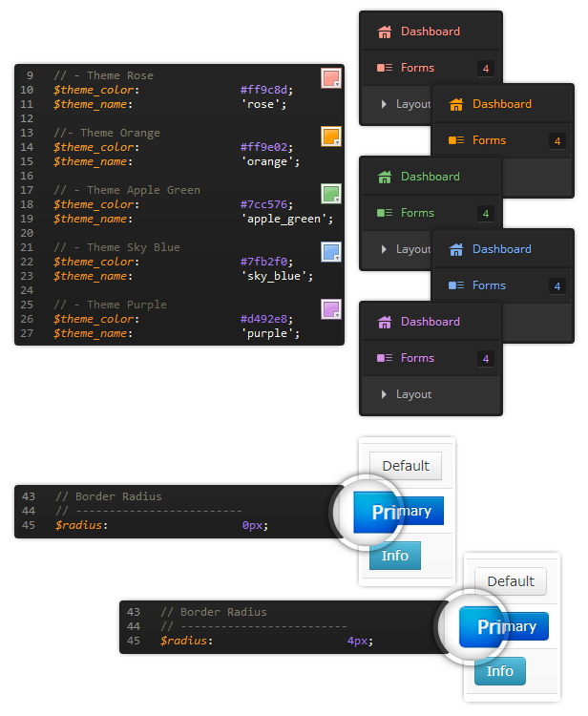The image size is (588, 716).
Task: Click the orange Dashboard home icon
Action: (x=456, y=104)
